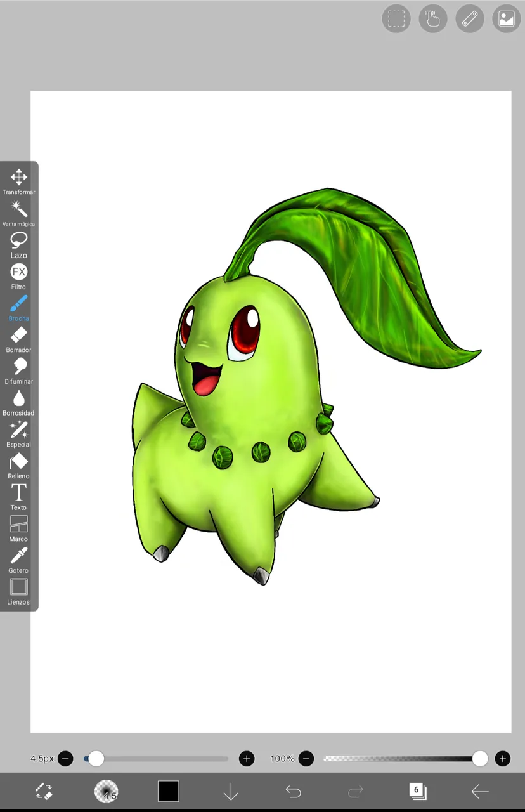Decrease brush thickness with minus button
Image resolution: width=525 pixels, height=812 pixels.
65,758
